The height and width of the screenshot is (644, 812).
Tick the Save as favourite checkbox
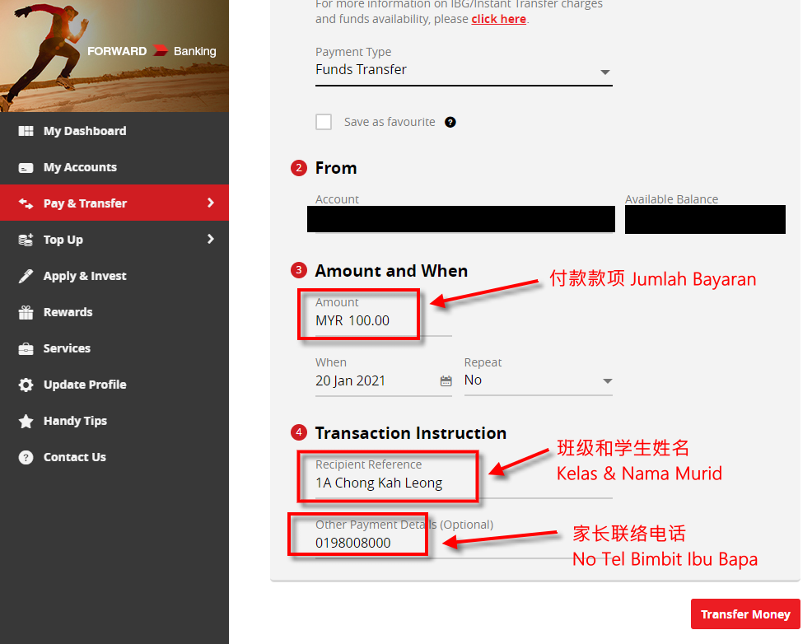point(324,122)
